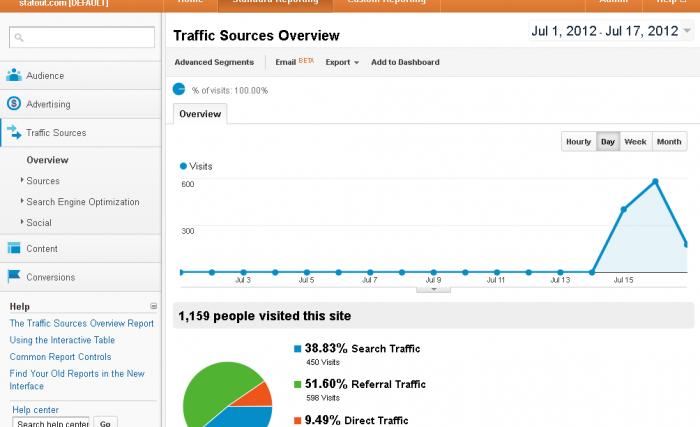Open the Export dropdown

coord(342,62)
